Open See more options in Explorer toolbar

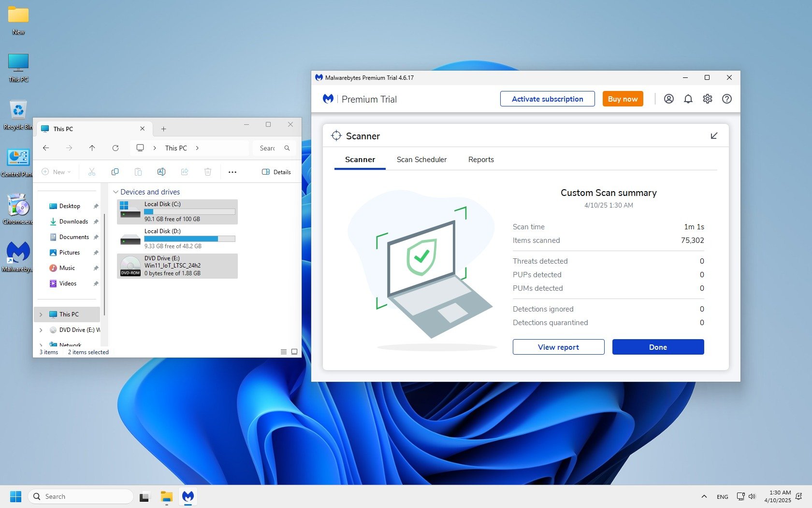tap(232, 172)
